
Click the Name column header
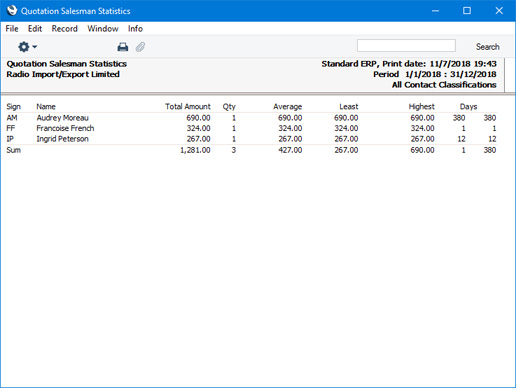coord(46,107)
